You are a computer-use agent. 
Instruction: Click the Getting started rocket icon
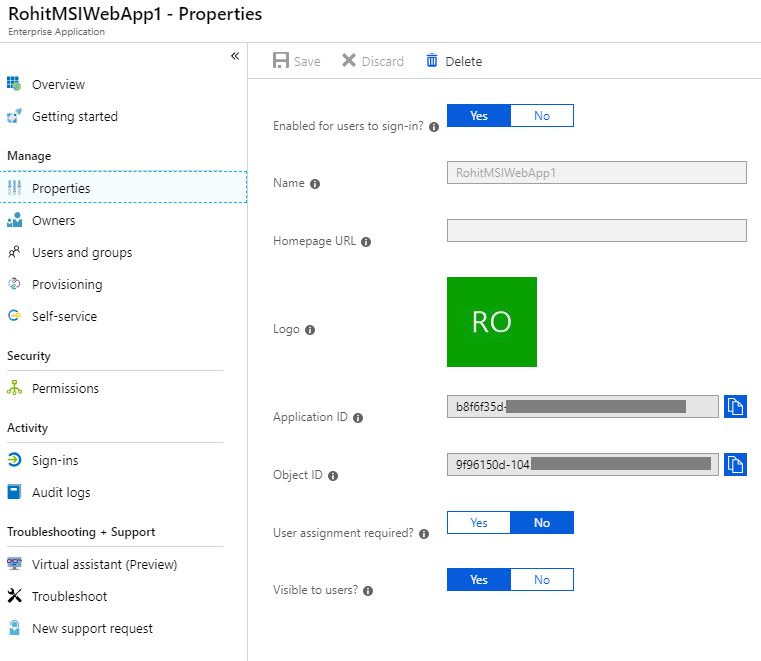(x=14, y=116)
